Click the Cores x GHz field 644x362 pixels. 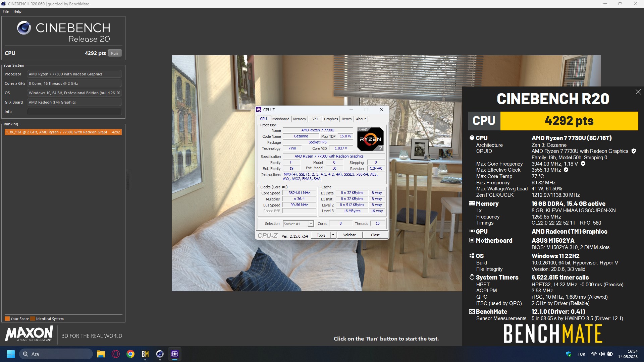click(x=74, y=83)
